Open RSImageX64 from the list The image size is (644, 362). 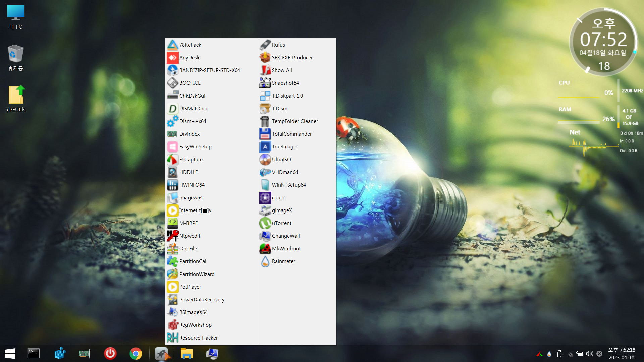click(x=211, y=312)
